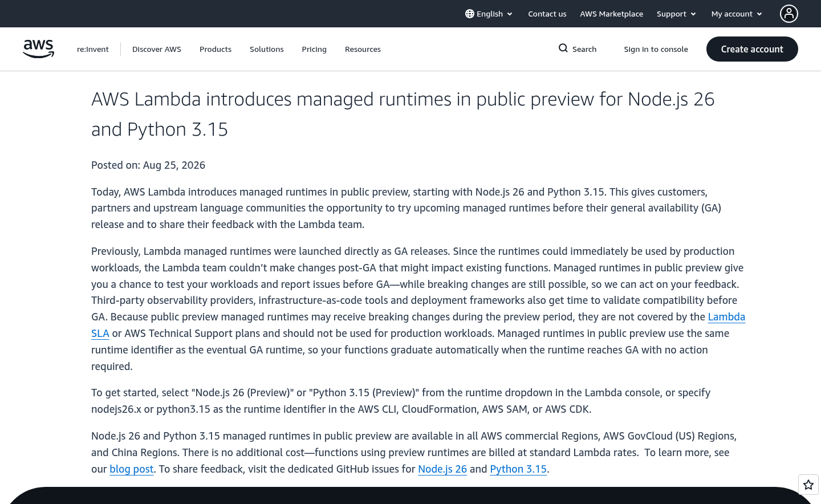Open the Python 3.15 GitHub issues link
Screen dimensions: 821x504
coord(518,469)
